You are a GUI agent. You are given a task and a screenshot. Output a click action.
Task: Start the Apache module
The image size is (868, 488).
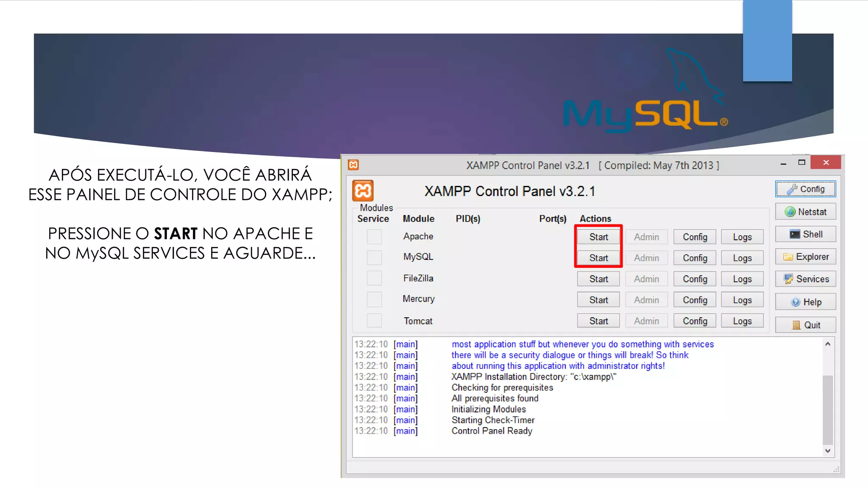(598, 237)
